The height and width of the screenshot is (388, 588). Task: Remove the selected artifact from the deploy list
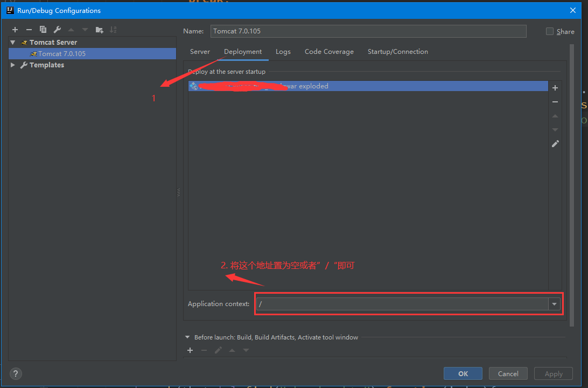[555, 102]
